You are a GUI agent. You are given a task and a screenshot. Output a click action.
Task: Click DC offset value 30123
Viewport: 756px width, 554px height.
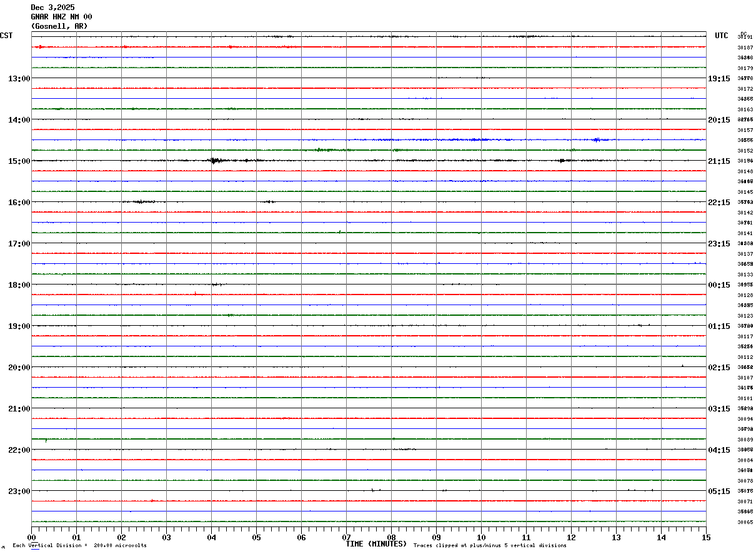[745, 316]
